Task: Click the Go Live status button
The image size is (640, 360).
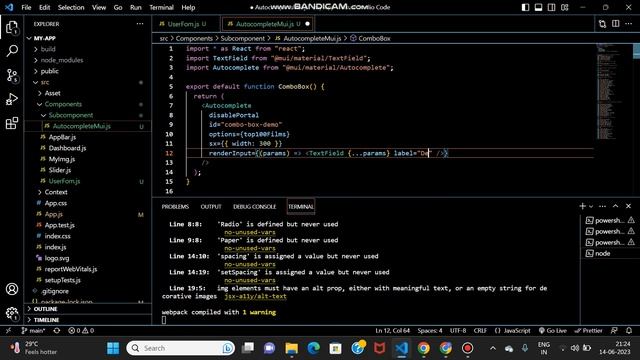Action: (552, 331)
